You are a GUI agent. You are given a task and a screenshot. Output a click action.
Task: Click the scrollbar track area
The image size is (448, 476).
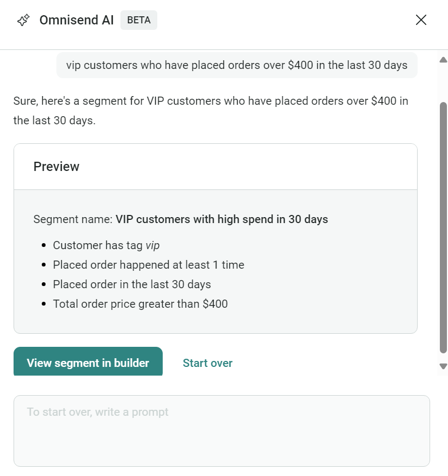click(x=441, y=217)
